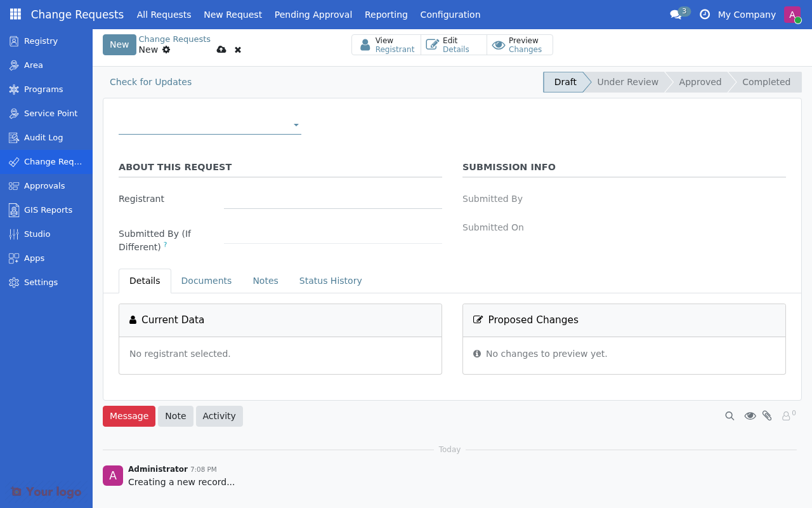Open the Audit Log section
The width and height of the screenshot is (812, 508).
pyautogui.click(x=43, y=137)
